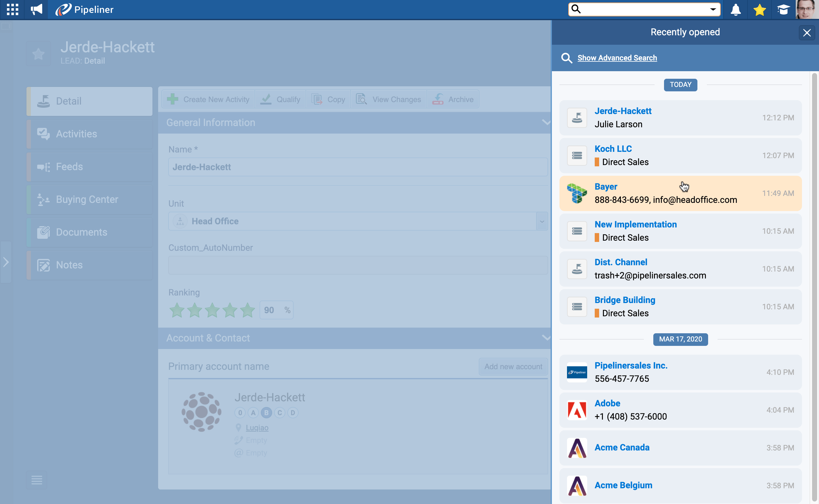Toggle favorite star next to Jerde-Hackett title
Viewport: 819px width, 504px height.
(x=38, y=53)
